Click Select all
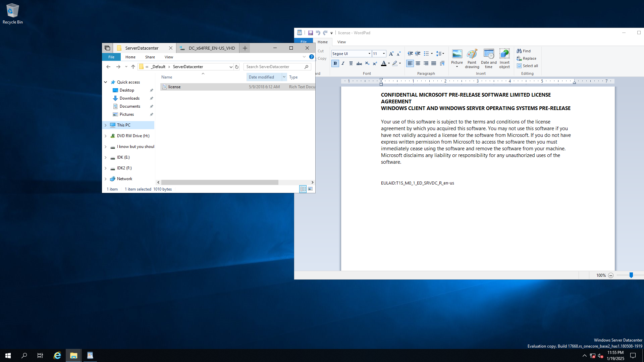This screenshot has width=644, height=362. 527,66
